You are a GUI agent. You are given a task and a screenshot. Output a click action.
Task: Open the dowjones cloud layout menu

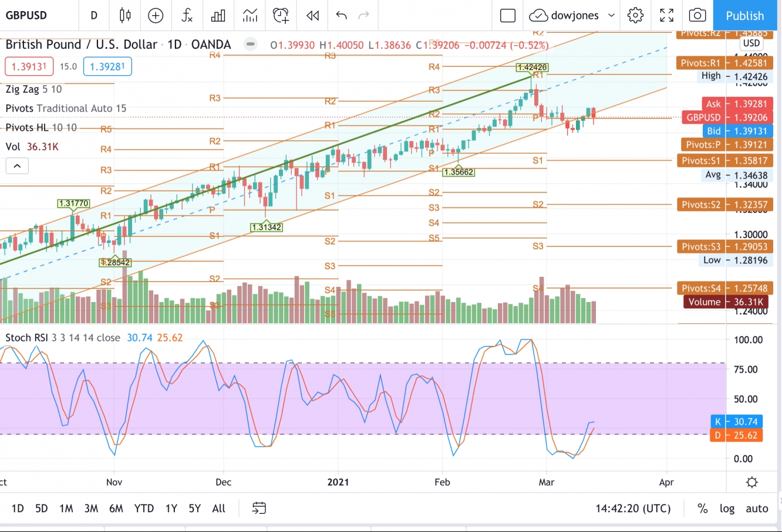(564, 15)
